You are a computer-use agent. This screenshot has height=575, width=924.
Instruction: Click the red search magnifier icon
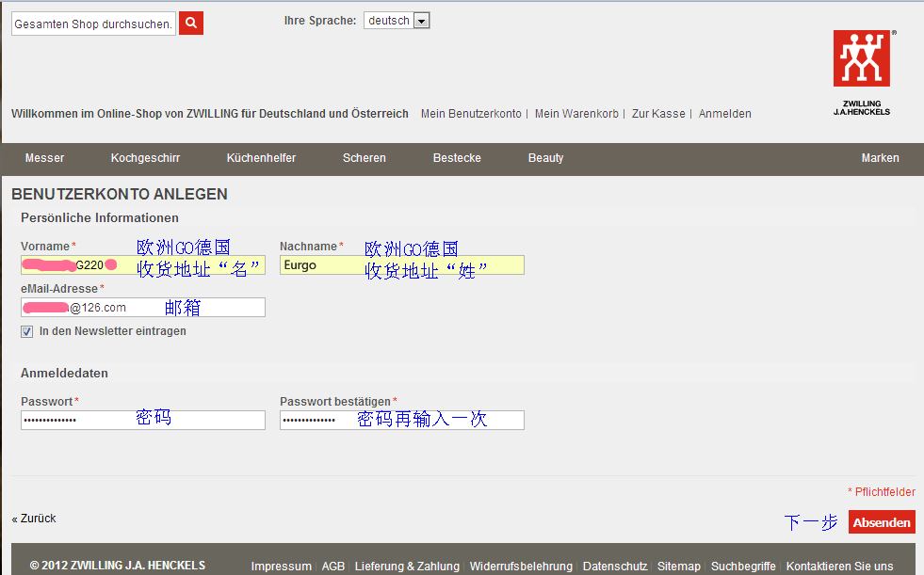(x=191, y=24)
